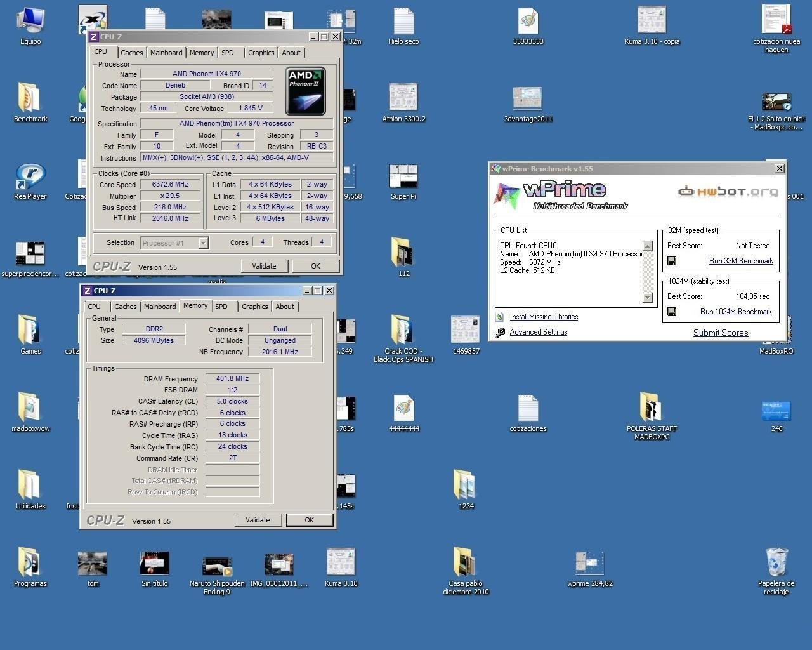Click the NB Frequency value 2016.1 MHz
This screenshot has height=650, width=812.
pos(280,352)
